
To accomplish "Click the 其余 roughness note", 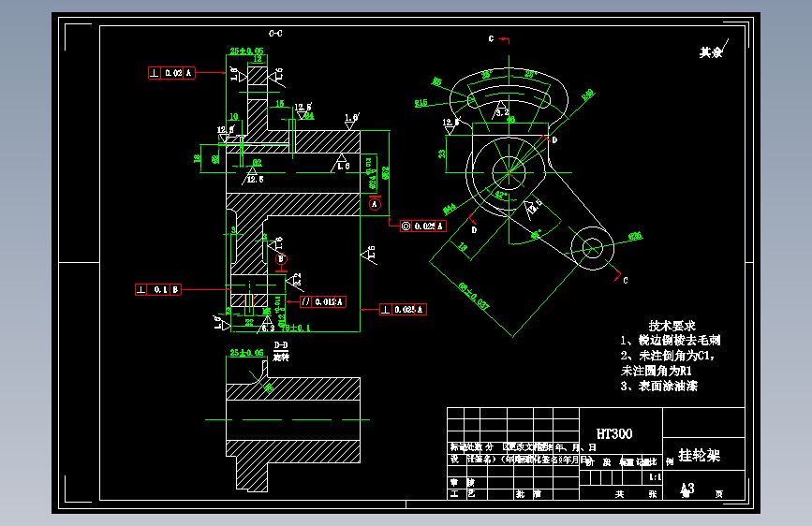I will (711, 52).
